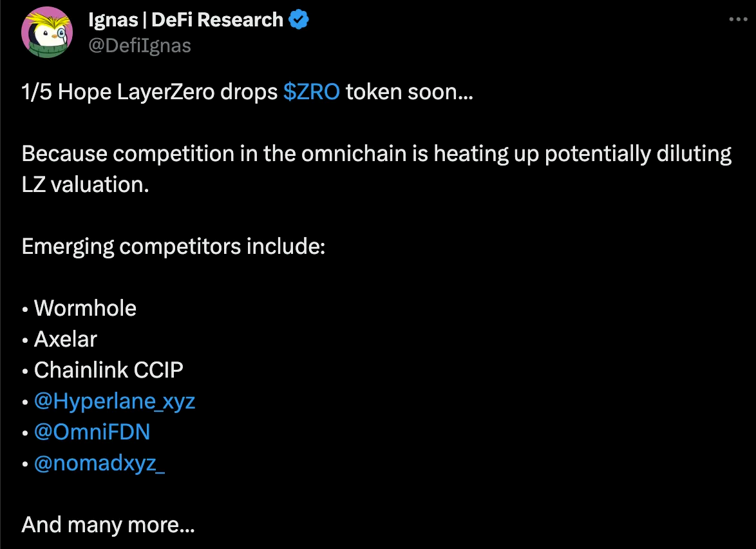
Task: Go to the @nomadxyz_ profile mention
Action: tap(99, 463)
